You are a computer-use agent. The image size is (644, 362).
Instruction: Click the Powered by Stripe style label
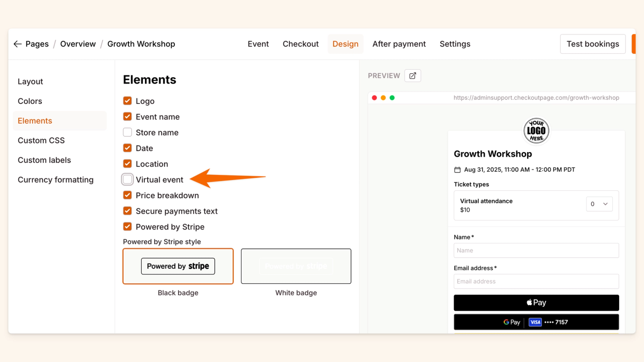point(162,242)
